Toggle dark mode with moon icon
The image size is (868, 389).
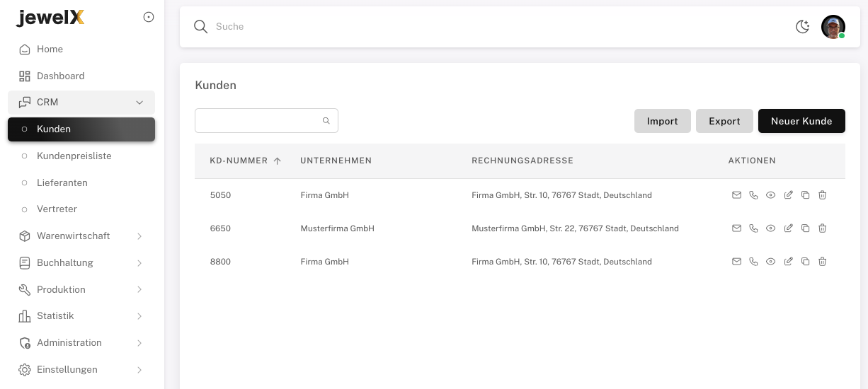[x=802, y=27]
